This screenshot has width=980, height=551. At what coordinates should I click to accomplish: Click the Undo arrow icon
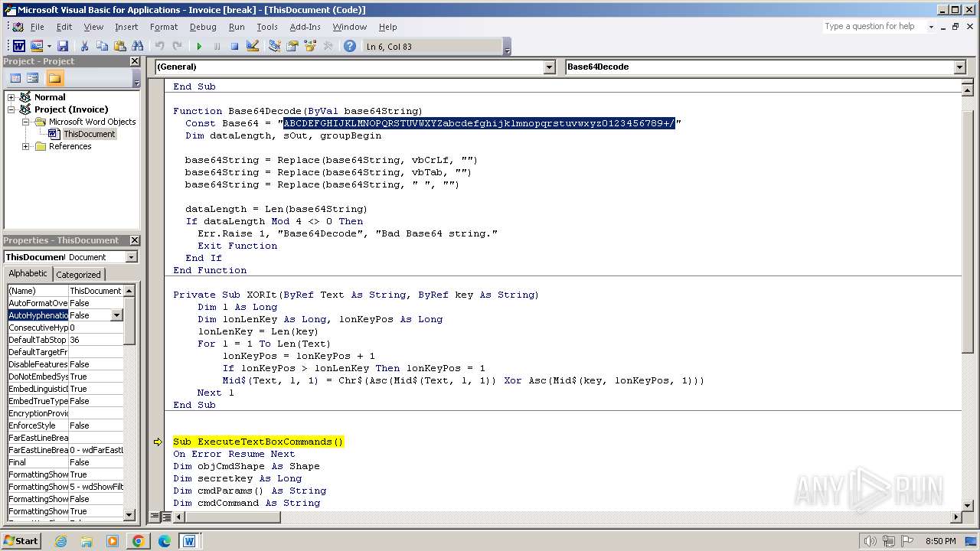click(159, 47)
